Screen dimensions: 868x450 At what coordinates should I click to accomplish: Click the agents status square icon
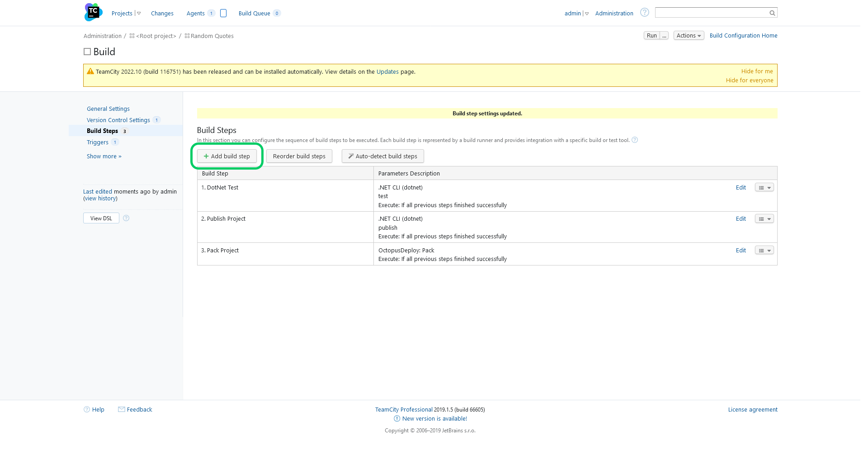tap(223, 13)
